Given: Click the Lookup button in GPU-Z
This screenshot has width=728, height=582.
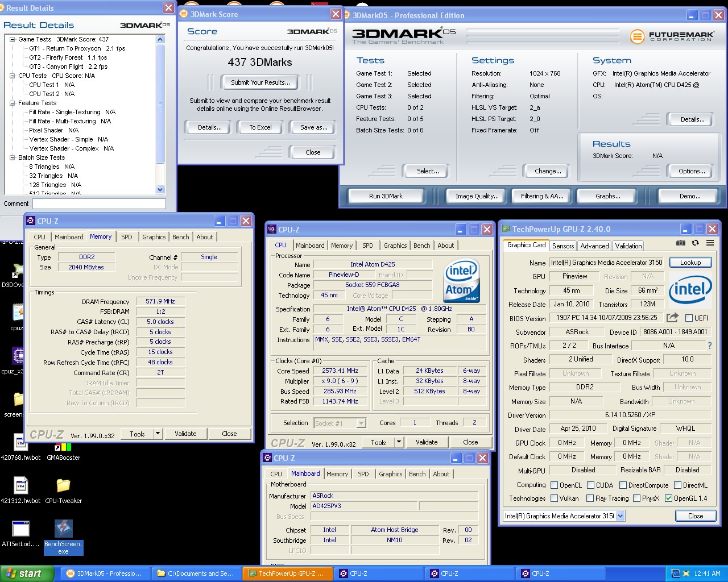Looking at the screenshot, I should tap(690, 263).
